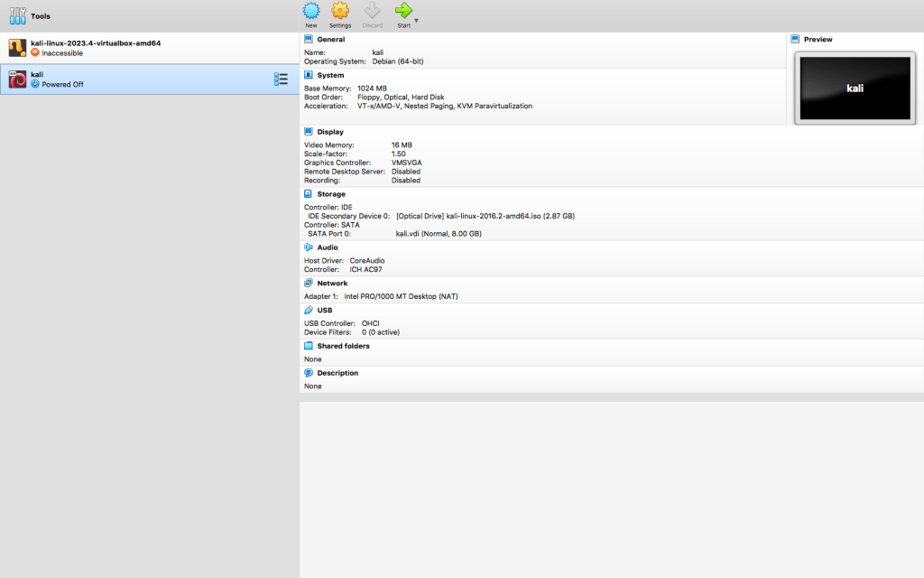Open the Description section header
The height and width of the screenshot is (578, 924).
[337, 373]
